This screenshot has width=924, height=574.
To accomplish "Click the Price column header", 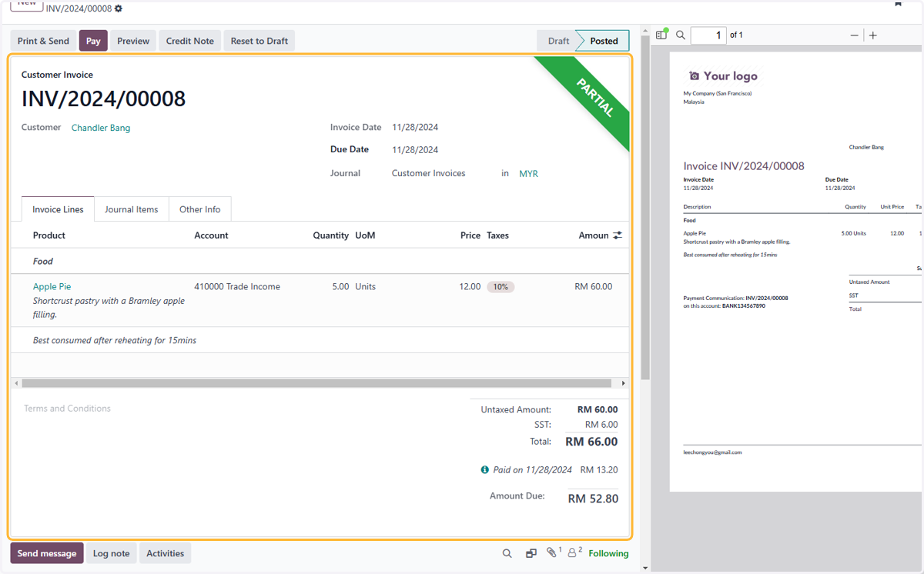I will point(470,235).
